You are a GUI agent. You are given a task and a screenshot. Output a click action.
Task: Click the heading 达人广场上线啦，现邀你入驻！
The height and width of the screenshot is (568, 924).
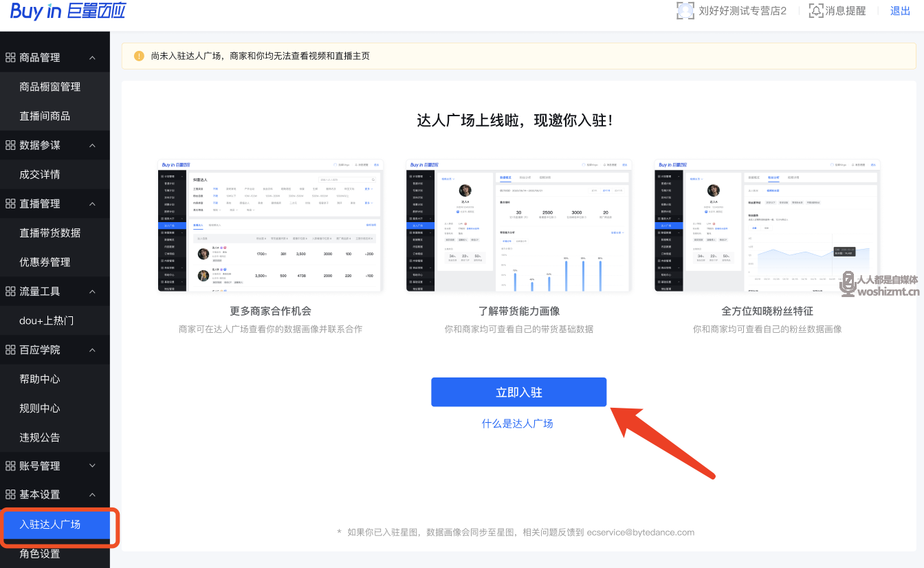[x=515, y=120]
